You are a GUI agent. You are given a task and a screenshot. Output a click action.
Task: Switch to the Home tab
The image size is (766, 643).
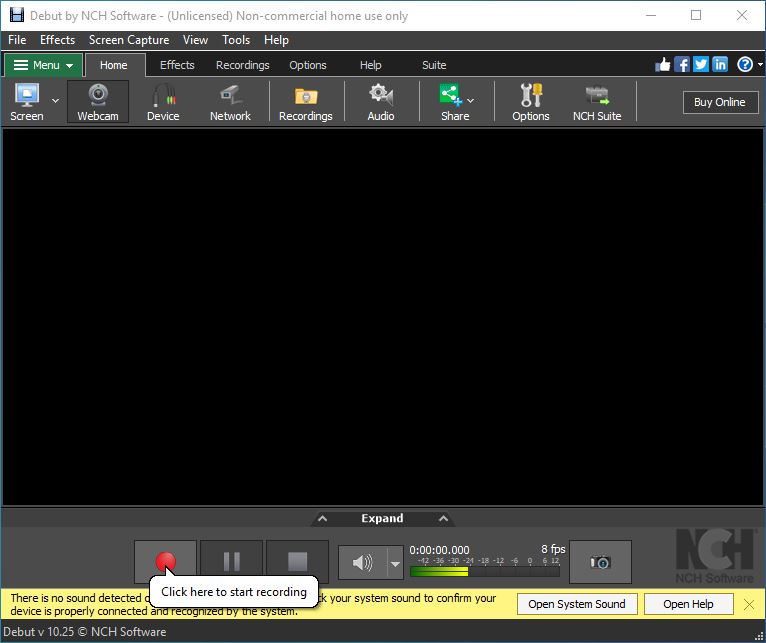(114, 65)
